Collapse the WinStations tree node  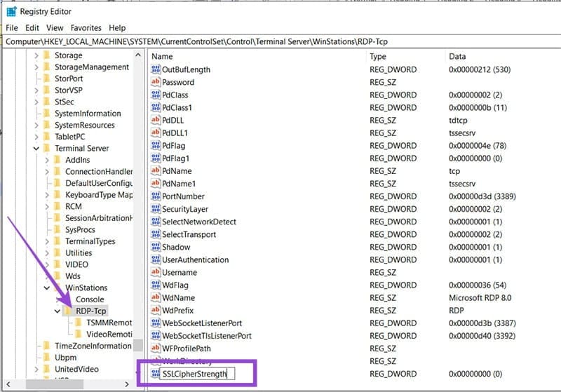tap(47, 288)
